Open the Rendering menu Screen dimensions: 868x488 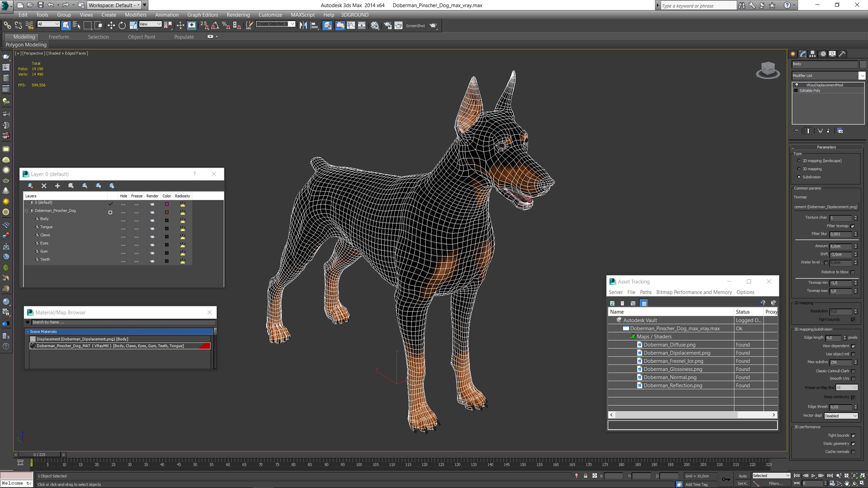pos(238,14)
